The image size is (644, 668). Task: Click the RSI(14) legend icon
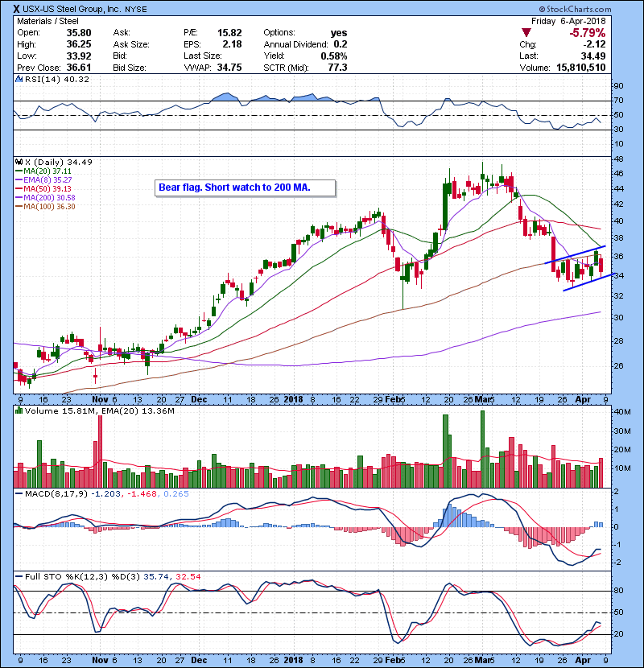(x=18, y=80)
